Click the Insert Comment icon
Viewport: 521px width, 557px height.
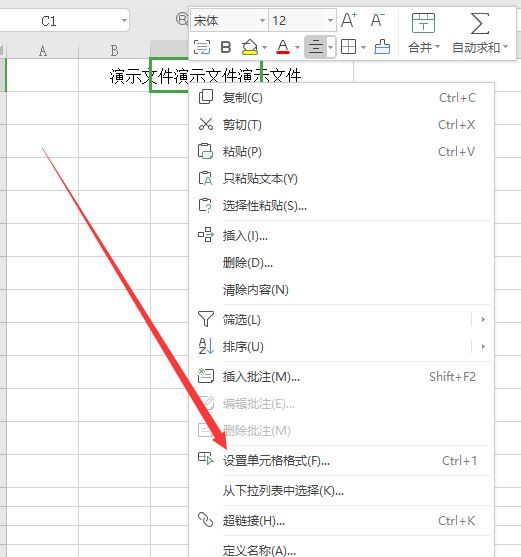point(206,376)
